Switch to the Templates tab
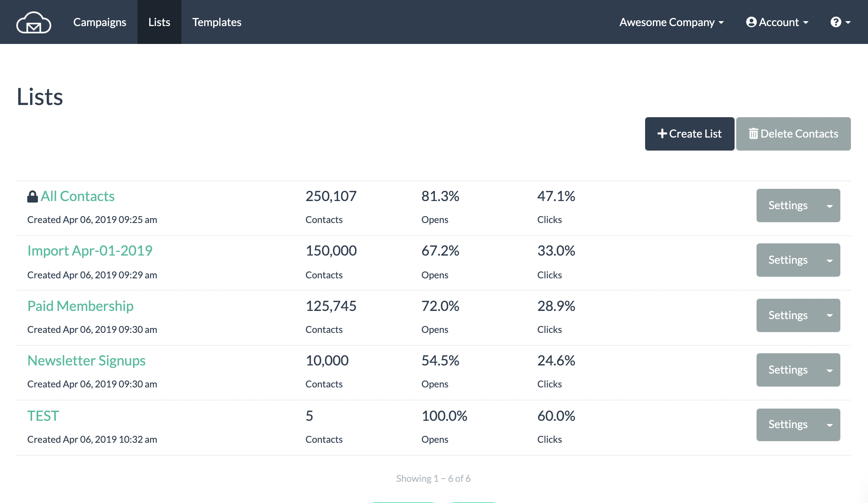Screen dimensions: 868x503 click(216, 22)
